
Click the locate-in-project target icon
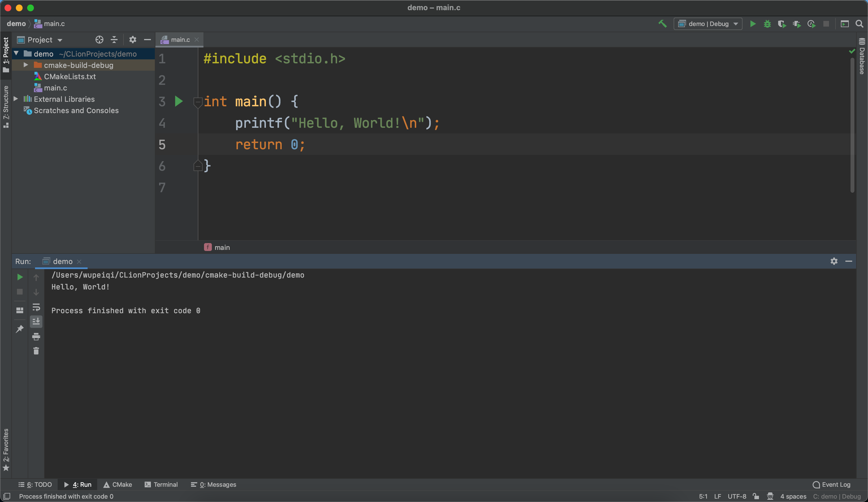click(99, 40)
